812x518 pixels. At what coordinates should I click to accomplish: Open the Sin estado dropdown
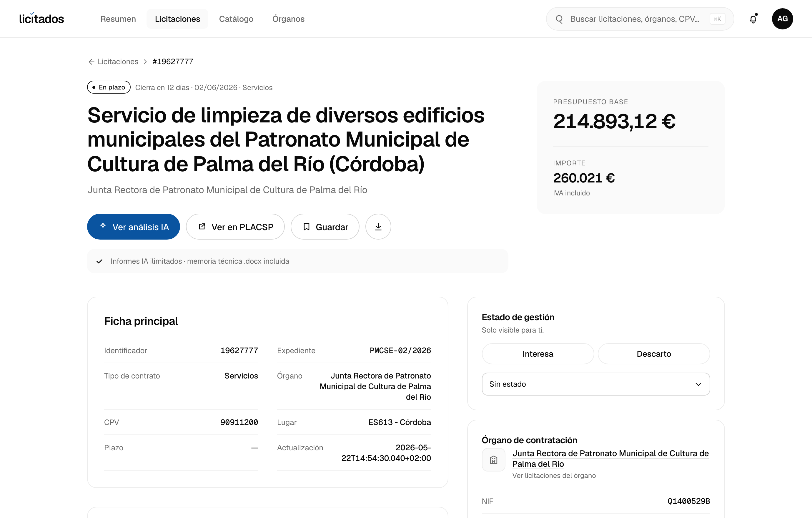[x=596, y=384]
